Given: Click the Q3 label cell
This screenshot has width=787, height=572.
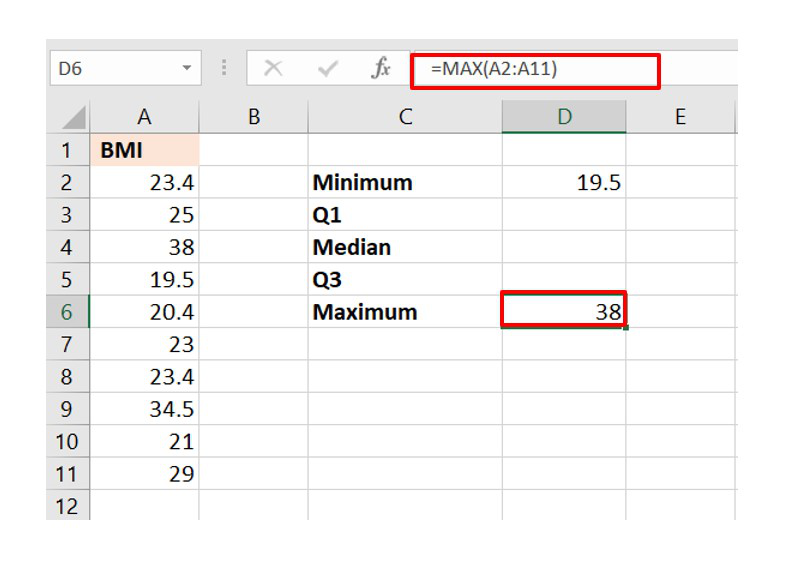Looking at the screenshot, I should tap(405, 279).
